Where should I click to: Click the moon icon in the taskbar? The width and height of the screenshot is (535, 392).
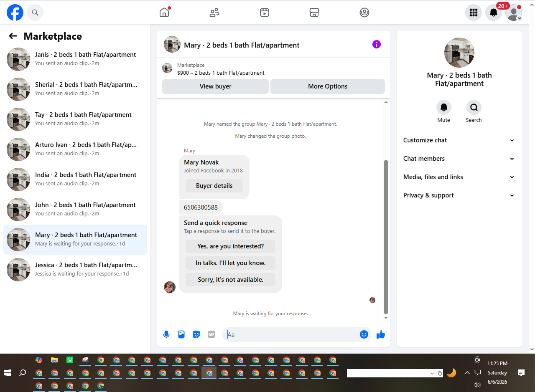pos(451,373)
